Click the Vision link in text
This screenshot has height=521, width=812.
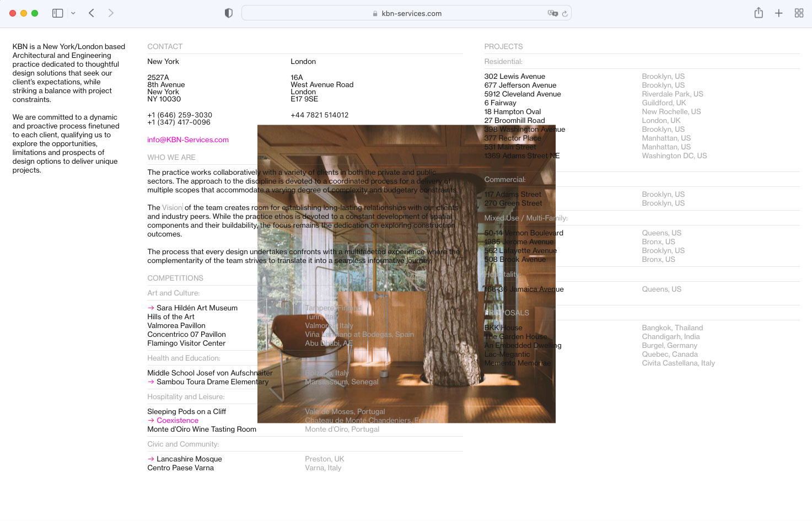[172, 208]
